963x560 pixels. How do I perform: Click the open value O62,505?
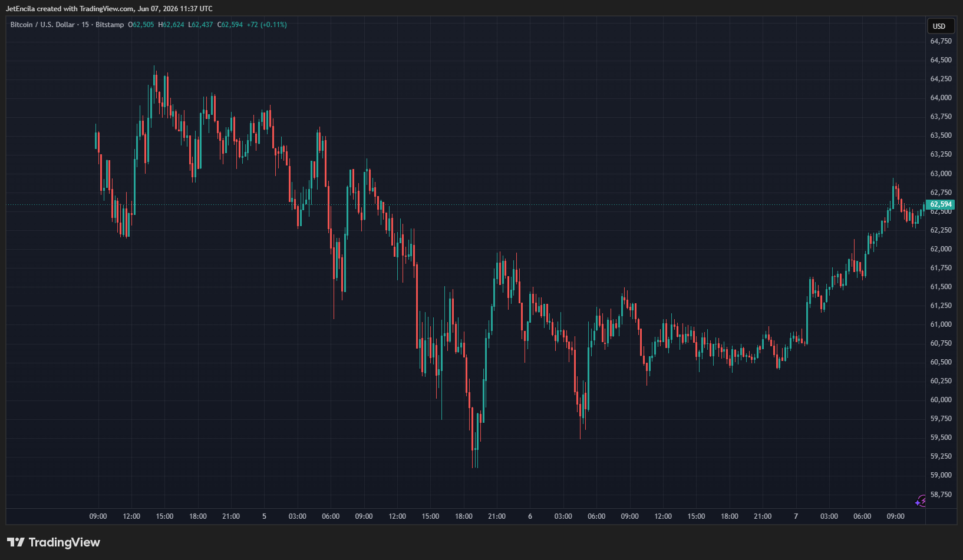click(x=141, y=25)
